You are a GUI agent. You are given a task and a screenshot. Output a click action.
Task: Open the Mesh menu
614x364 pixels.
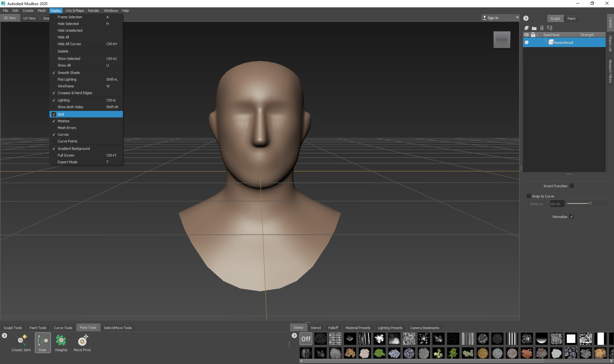[42, 11]
